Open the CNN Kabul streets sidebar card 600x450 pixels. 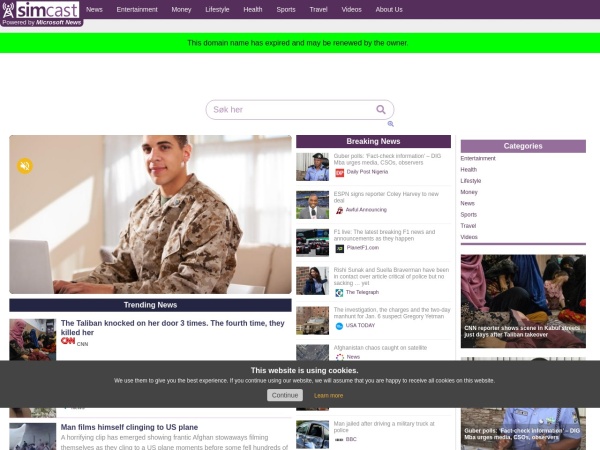[523, 301]
